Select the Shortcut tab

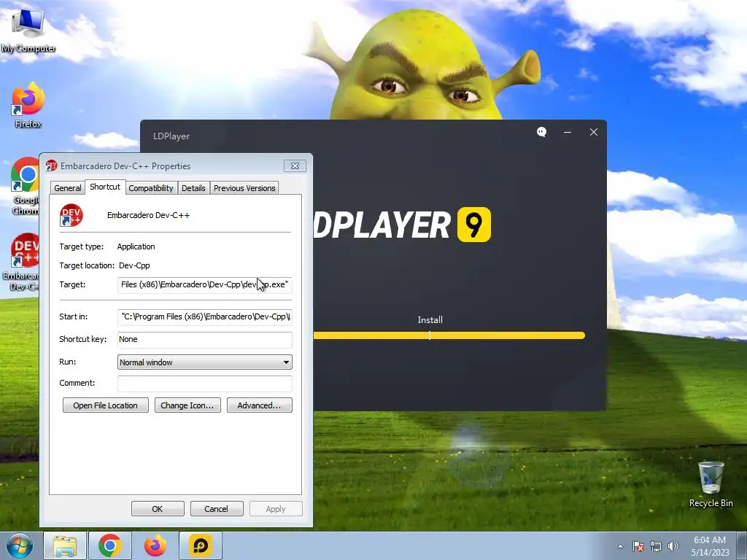[105, 187]
